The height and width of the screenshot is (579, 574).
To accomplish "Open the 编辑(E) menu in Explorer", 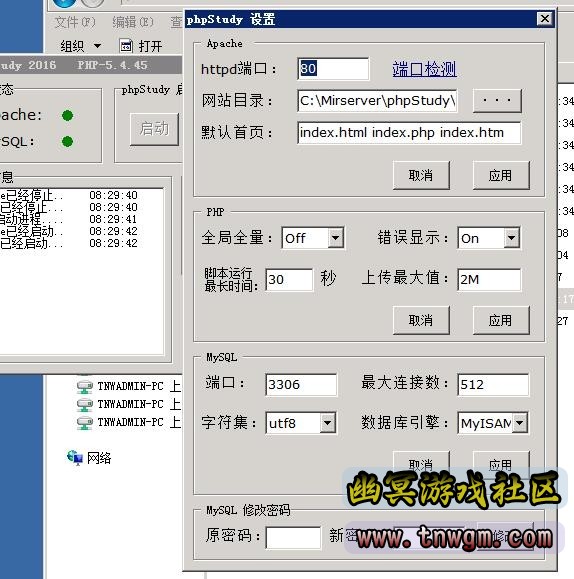I will [x=133, y=23].
